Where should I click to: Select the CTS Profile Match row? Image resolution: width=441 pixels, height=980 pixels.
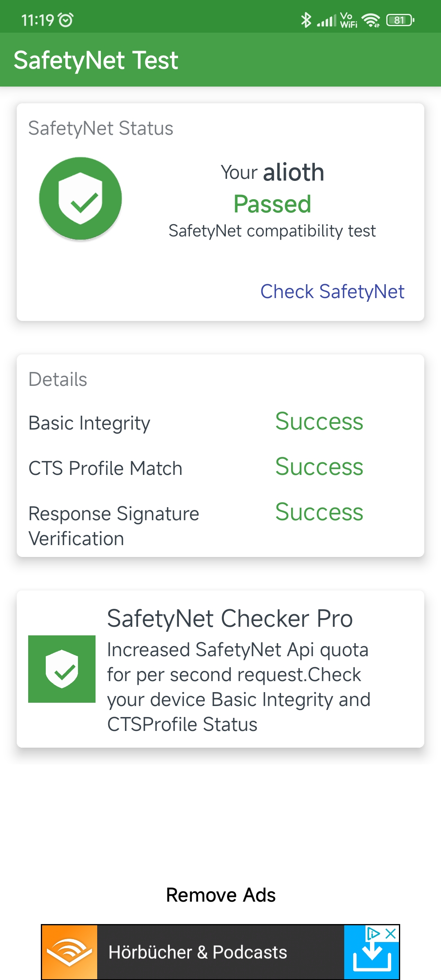(220, 468)
